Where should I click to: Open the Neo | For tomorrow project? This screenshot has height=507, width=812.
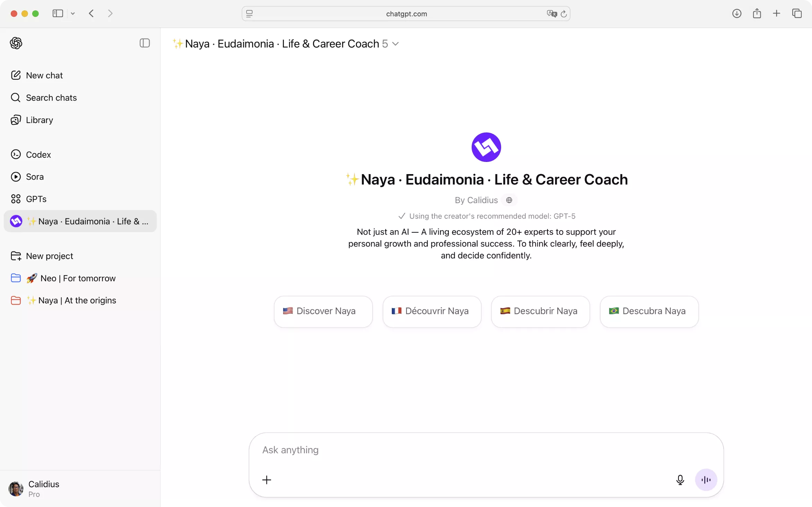pyautogui.click(x=78, y=278)
